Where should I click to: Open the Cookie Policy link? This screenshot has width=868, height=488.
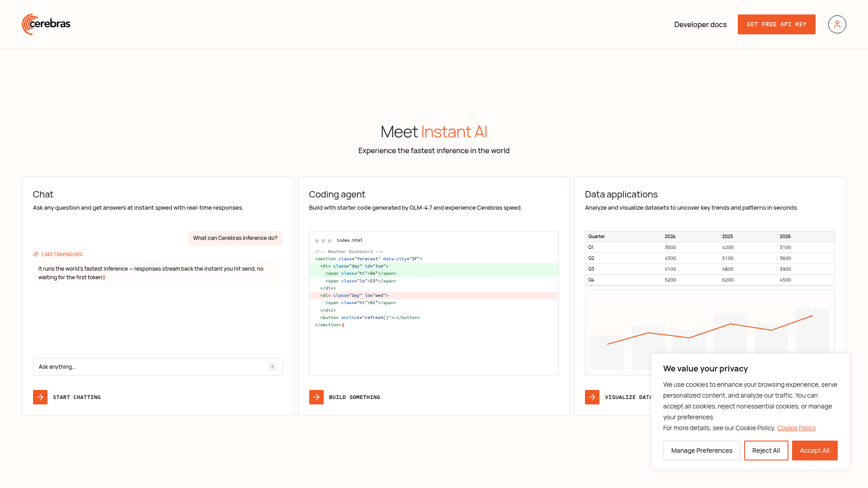click(x=797, y=428)
